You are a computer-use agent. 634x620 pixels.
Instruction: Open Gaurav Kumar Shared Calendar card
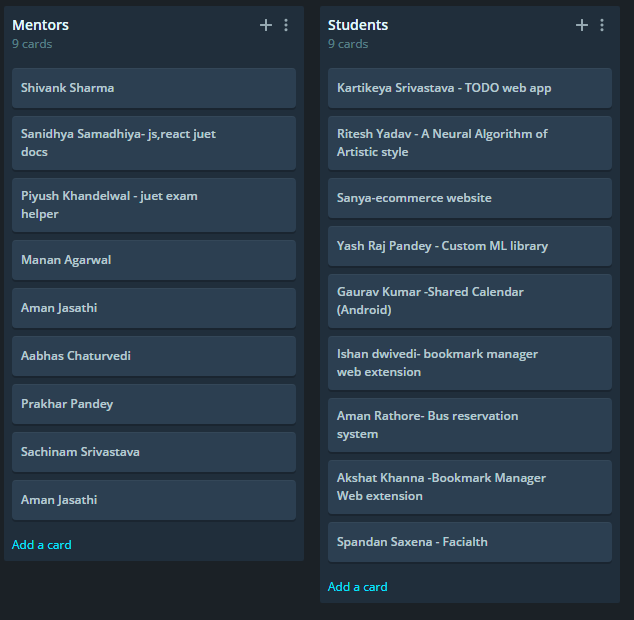pos(470,301)
